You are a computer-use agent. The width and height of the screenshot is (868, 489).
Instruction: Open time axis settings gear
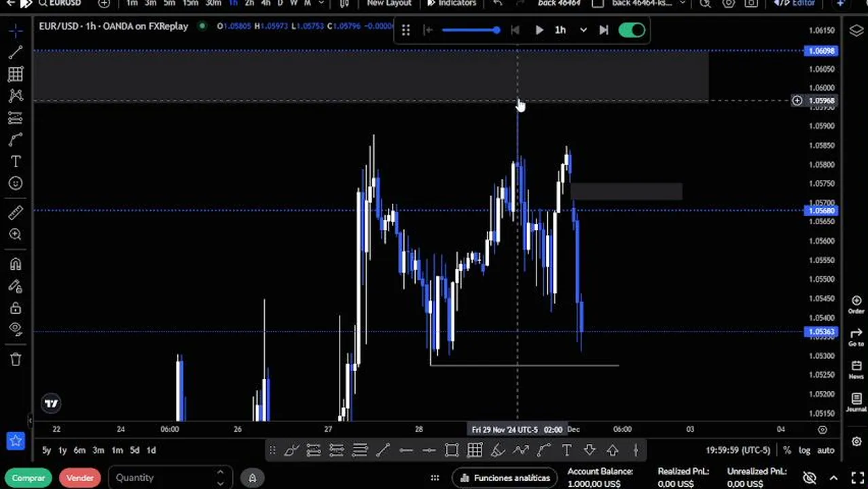[822, 429]
